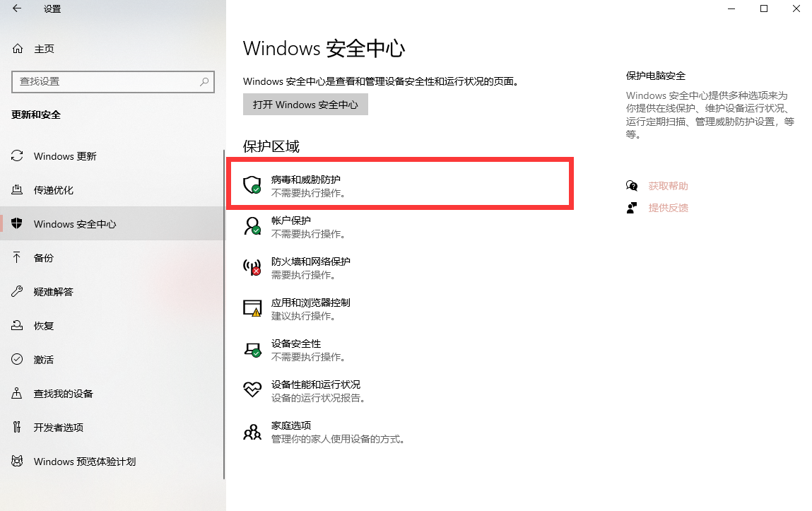812x511 pixels.
Task: Click the Backup (备份) up-arrow icon
Action: (17, 257)
